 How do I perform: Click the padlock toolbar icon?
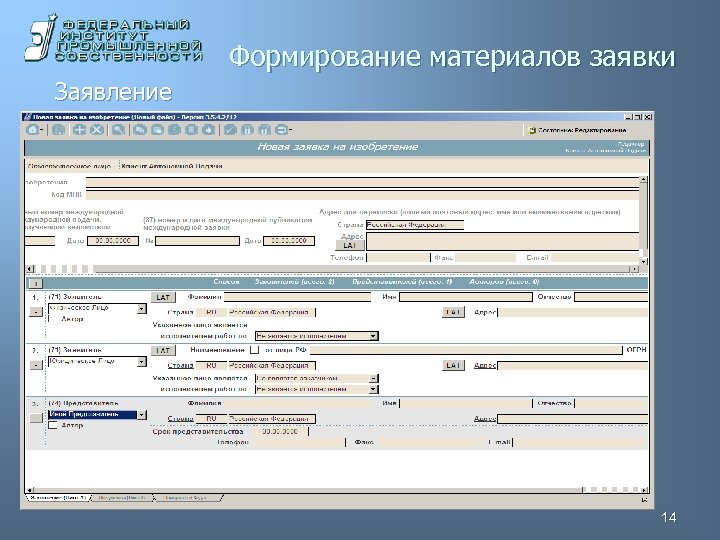(x=247, y=130)
